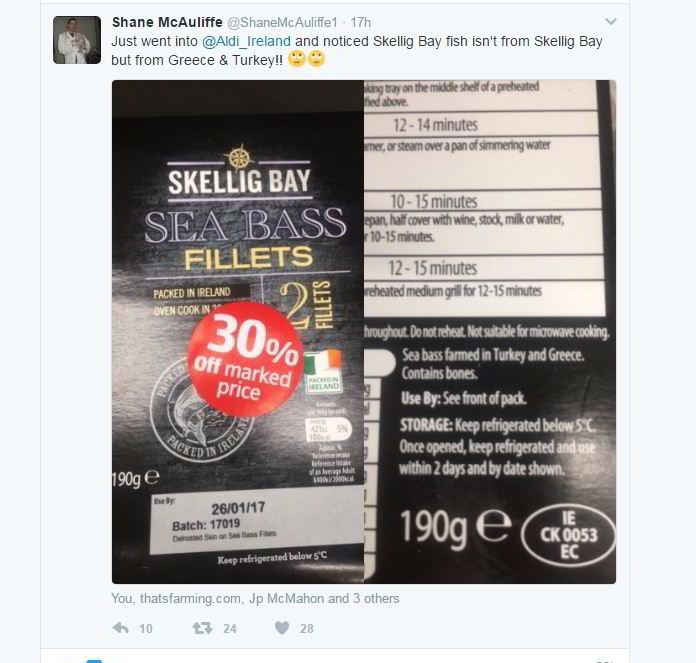The image size is (696, 663).
Task: View the 28 likes count
Action: [307, 628]
